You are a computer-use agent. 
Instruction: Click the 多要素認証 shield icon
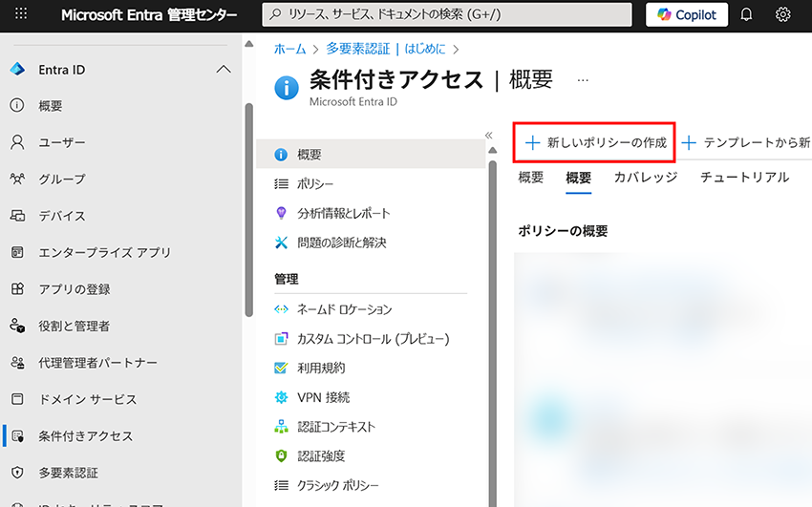click(x=17, y=473)
